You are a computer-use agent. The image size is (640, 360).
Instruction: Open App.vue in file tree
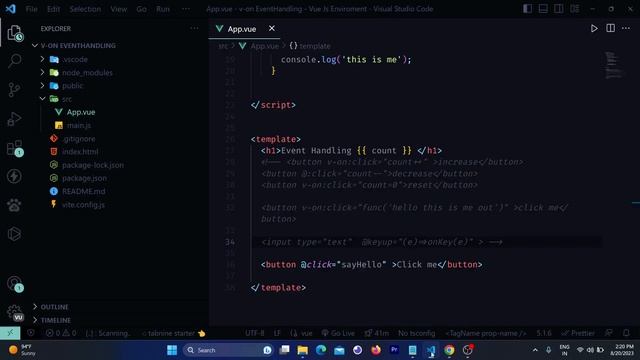point(81,112)
